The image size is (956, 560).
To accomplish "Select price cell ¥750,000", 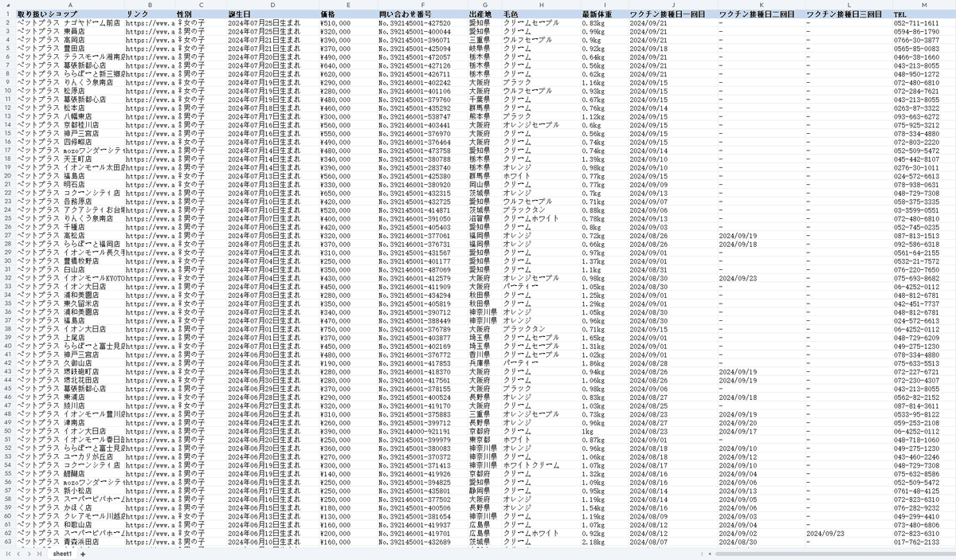I will [348, 328].
